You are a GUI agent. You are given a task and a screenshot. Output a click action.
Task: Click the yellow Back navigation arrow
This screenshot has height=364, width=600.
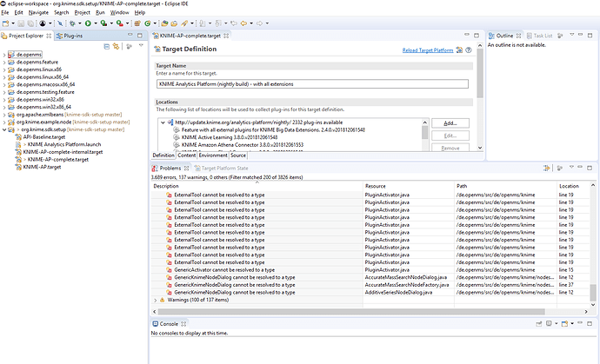[x=243, y=23]
